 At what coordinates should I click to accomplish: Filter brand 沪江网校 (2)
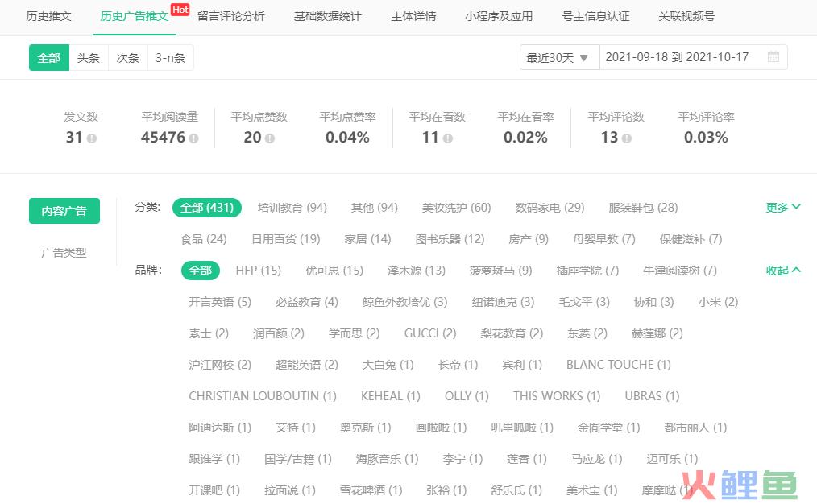coord(220,365)
